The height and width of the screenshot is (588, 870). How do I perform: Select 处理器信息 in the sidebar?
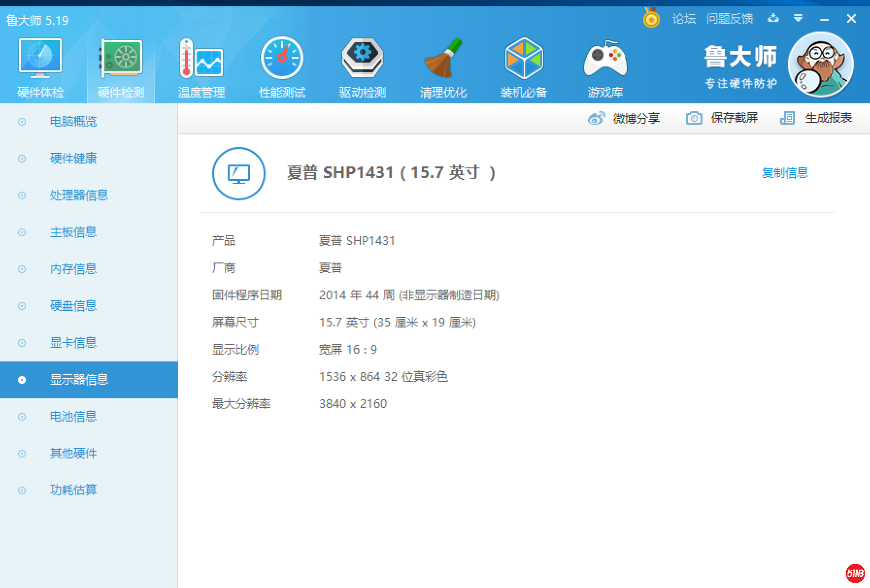coord(79,195)
